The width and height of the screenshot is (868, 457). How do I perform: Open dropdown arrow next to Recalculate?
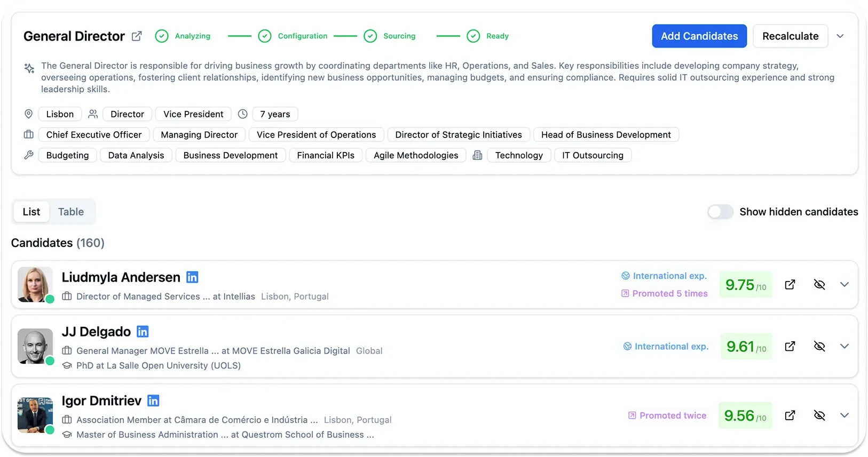point(840,36)
